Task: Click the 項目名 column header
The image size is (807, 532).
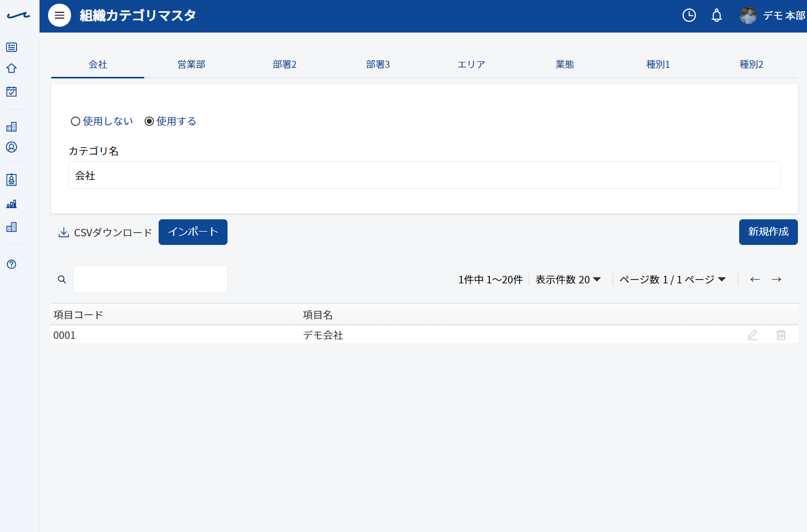Action: tap(318, 315)
